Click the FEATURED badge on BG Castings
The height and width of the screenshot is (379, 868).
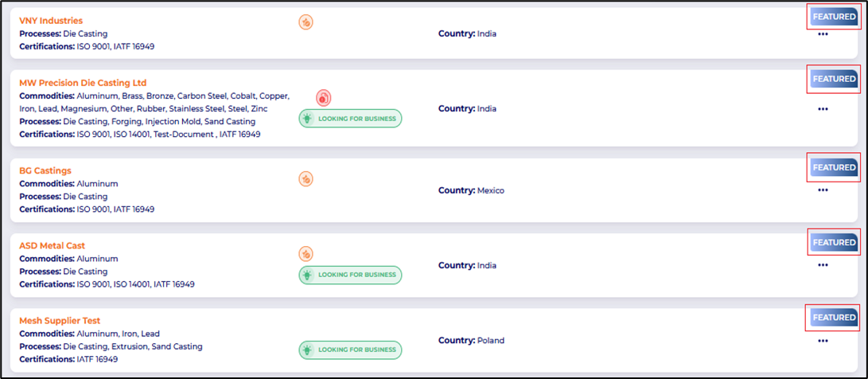click(834, 167)
